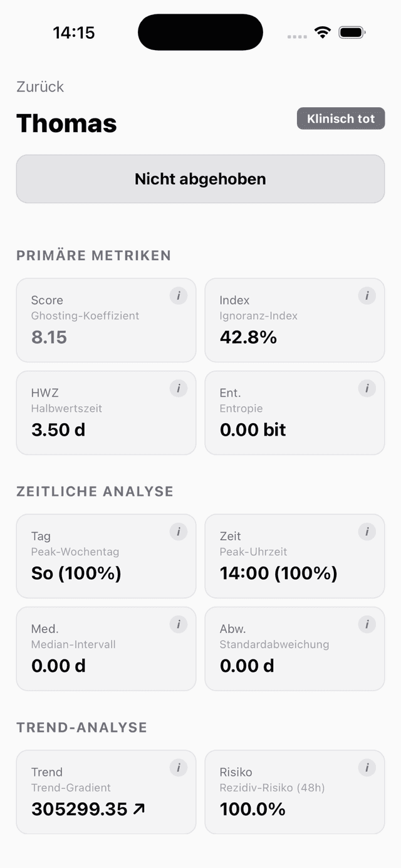This screenshot has width=401, height=868.
Task: Select the Score metric card
Action: pos(106,320)
